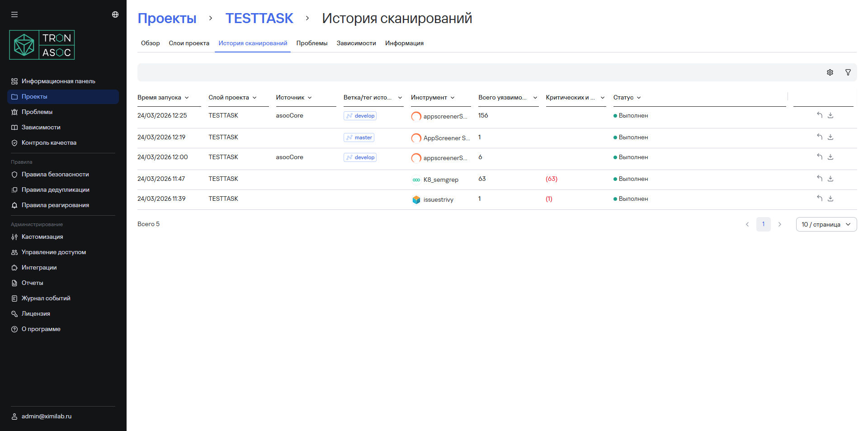
Task: Switch to the 'Обзор' tab
Action: 150,43
